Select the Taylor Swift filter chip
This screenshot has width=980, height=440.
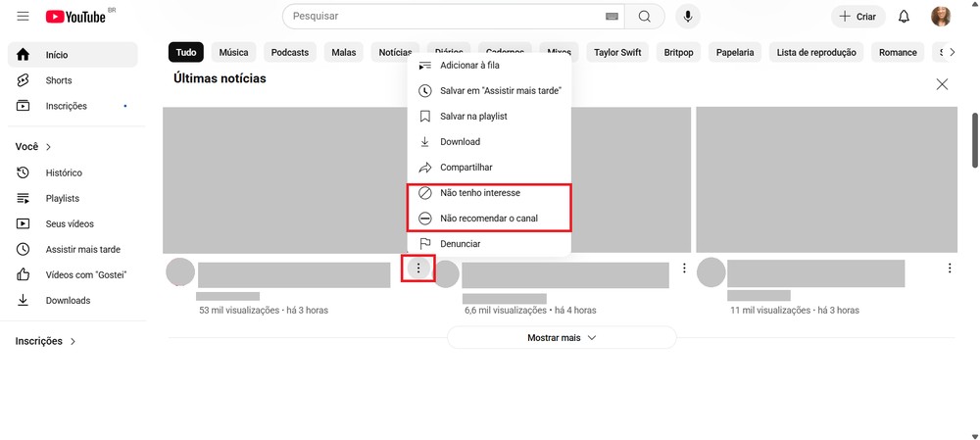[617, 53]
